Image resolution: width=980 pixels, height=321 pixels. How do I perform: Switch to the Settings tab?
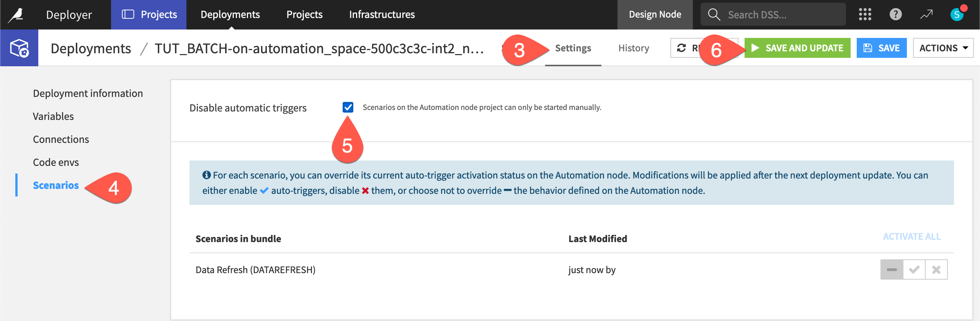tap(573, 48)
